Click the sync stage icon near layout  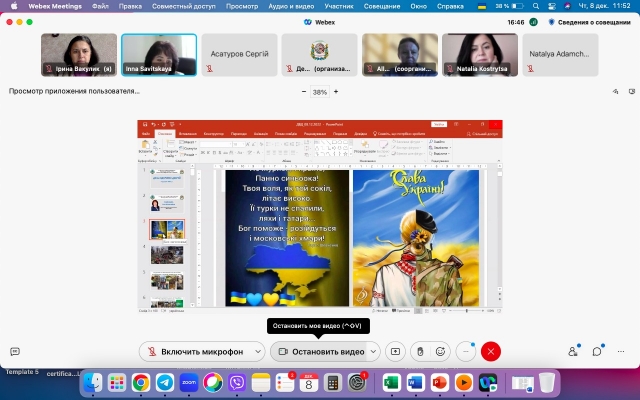pyautogui.click(x=616, y=91)
